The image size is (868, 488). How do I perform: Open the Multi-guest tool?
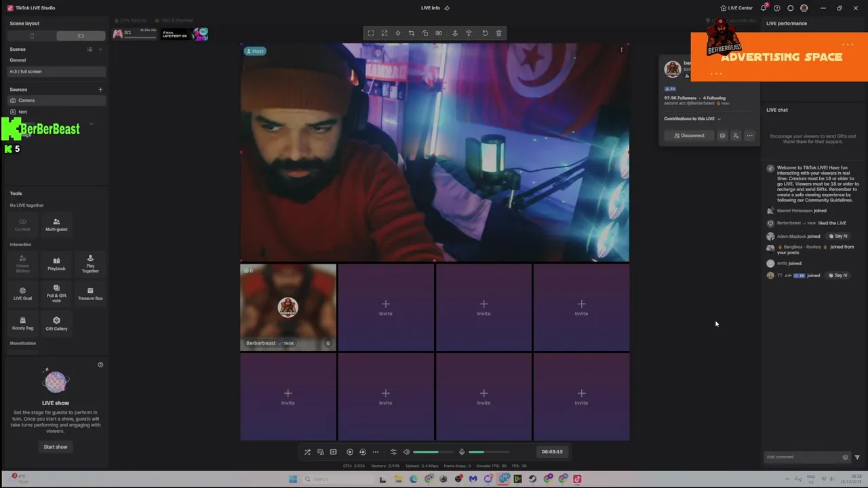[56, 225]
